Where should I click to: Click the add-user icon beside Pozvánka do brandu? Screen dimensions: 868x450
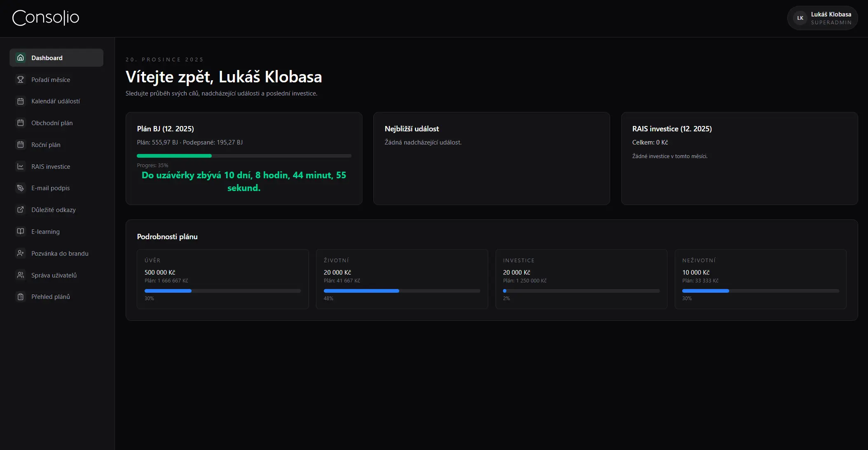click(x=21, y=253)
